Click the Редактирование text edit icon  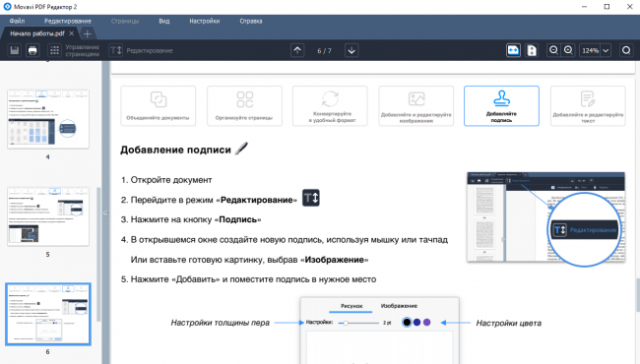116,50
